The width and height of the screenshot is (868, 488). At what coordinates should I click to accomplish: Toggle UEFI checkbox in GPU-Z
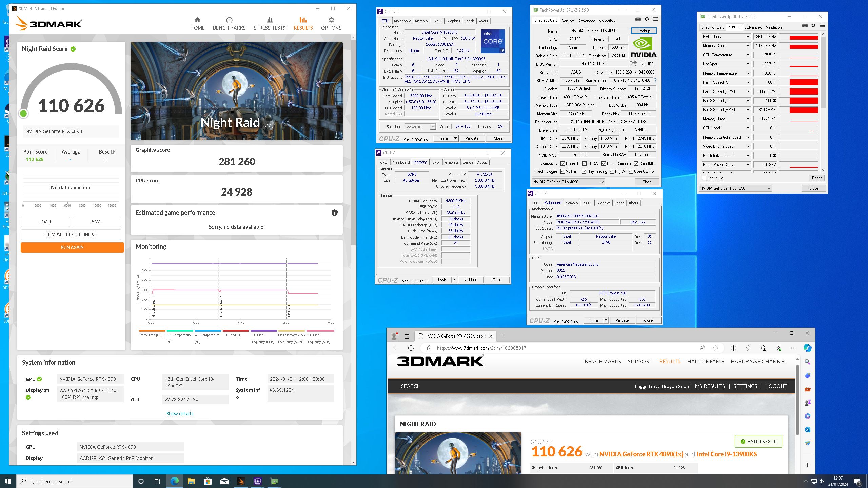click(x=643, y=64)
